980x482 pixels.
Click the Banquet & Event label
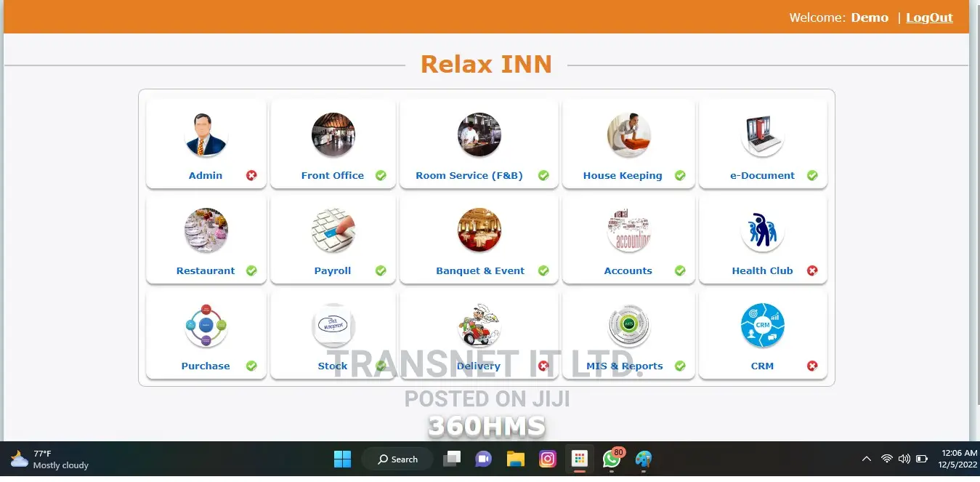click(x=480, y=270)
